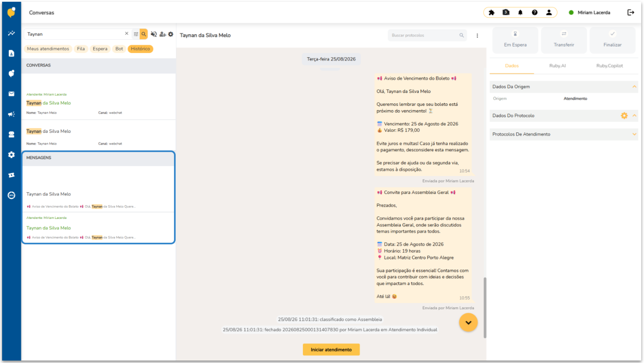Open the bot robot sidebar icon
644x363 pixels.
point(11,135)
